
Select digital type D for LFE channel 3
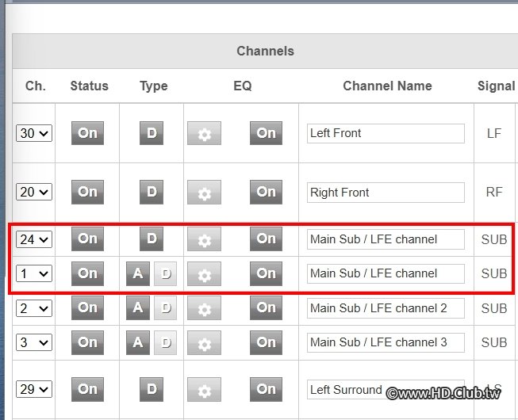click(x=165, y=343)
